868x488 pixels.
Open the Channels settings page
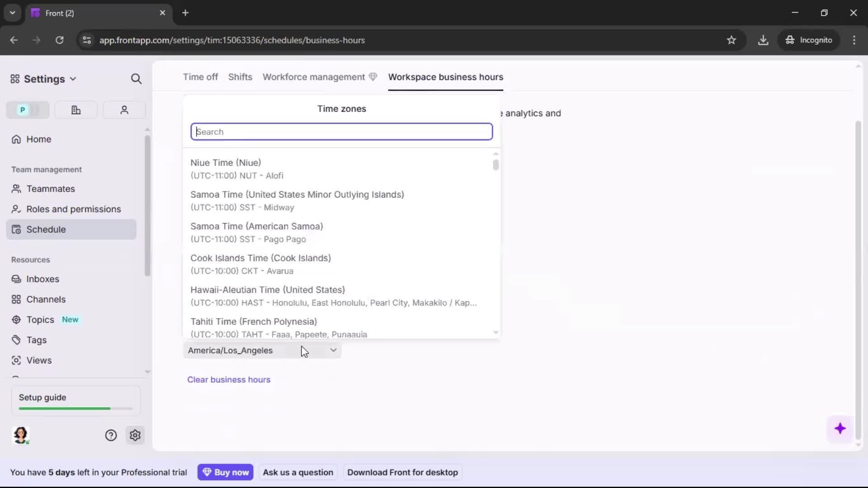click(x=46, y=299)
